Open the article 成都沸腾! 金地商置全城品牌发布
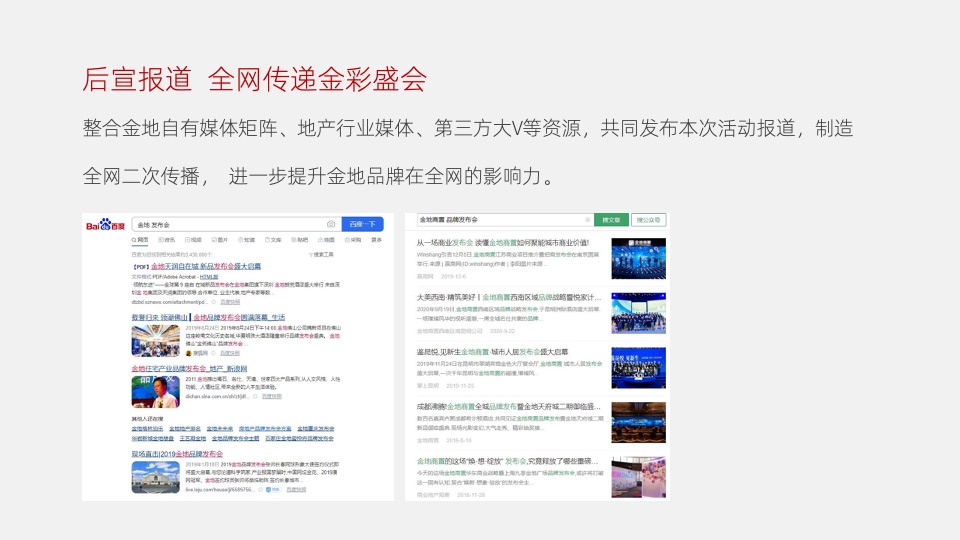 point(509,407)
